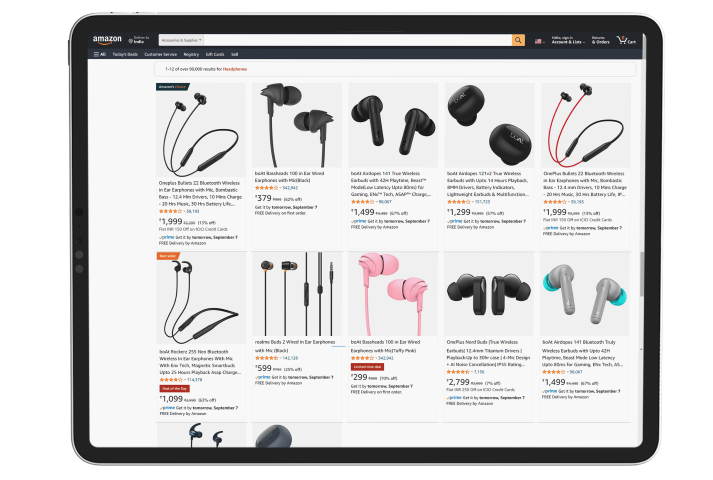Open the country flag language selector
This screenshot has width=713, height=480.
click(x=540, y=41)
